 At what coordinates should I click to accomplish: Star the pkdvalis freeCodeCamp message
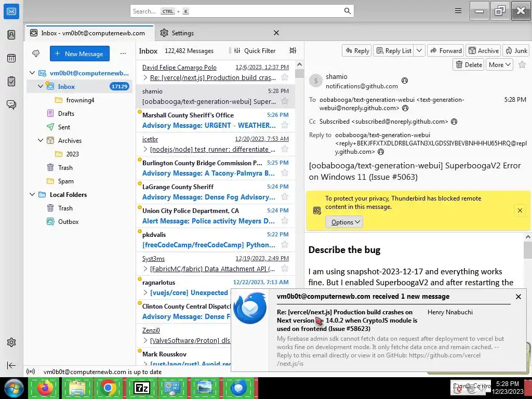pos(285,245)
